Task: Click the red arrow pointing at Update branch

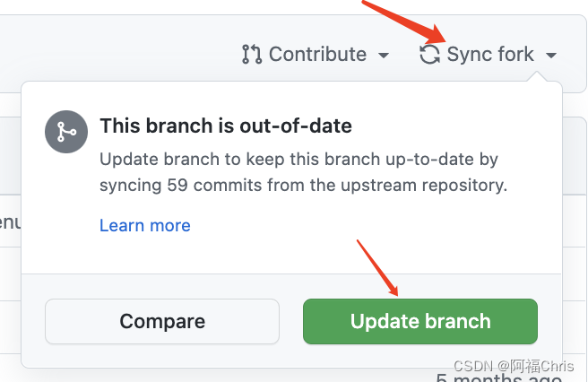Action: (x=376, y=266)
